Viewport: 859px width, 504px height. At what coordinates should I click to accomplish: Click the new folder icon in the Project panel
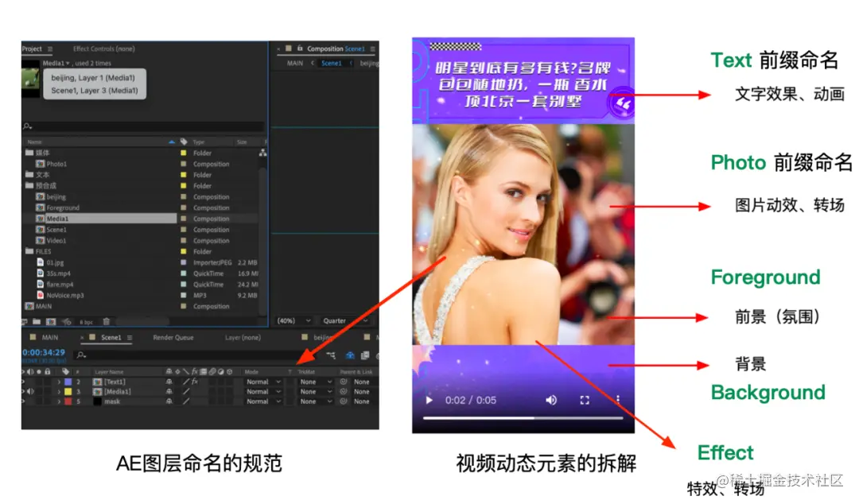tap(35, 320)
